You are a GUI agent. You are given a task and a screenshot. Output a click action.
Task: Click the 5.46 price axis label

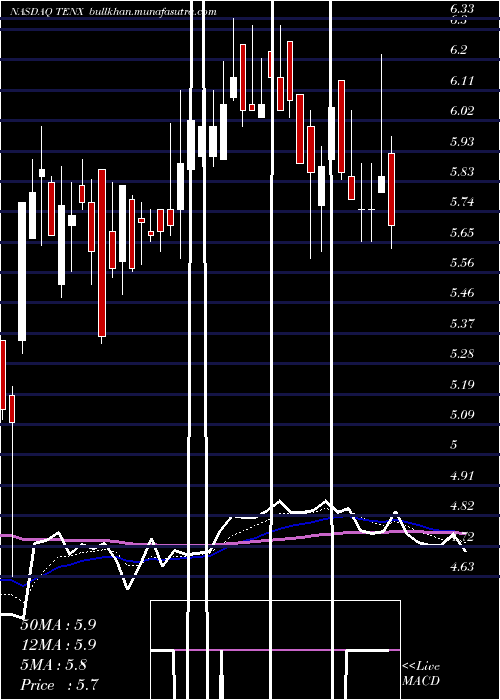[462, 293]
